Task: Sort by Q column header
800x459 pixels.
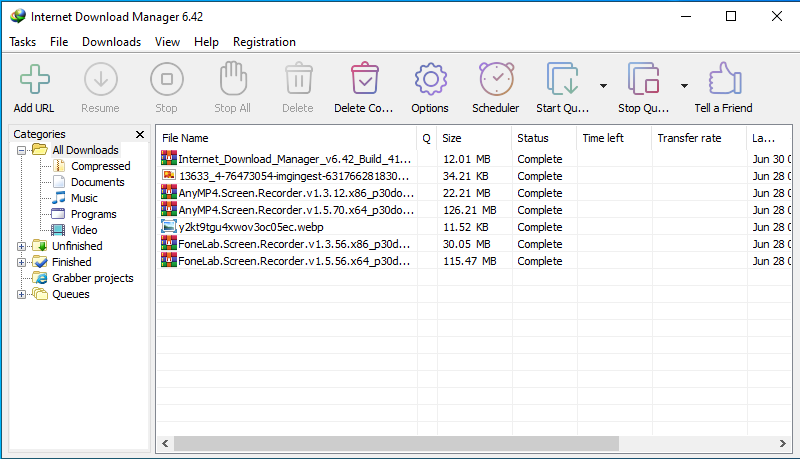Action: coord(427,138)
